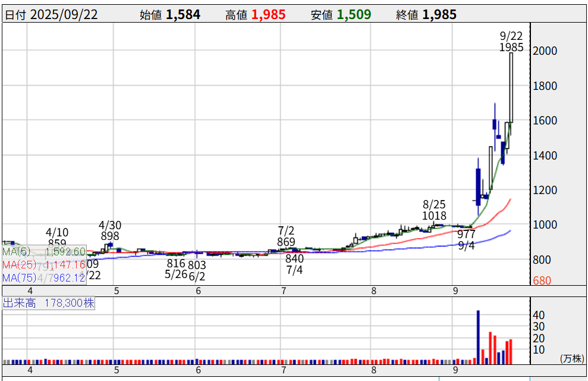
Task: Click month 8 label under the volume chart
Action: [373, 370]
